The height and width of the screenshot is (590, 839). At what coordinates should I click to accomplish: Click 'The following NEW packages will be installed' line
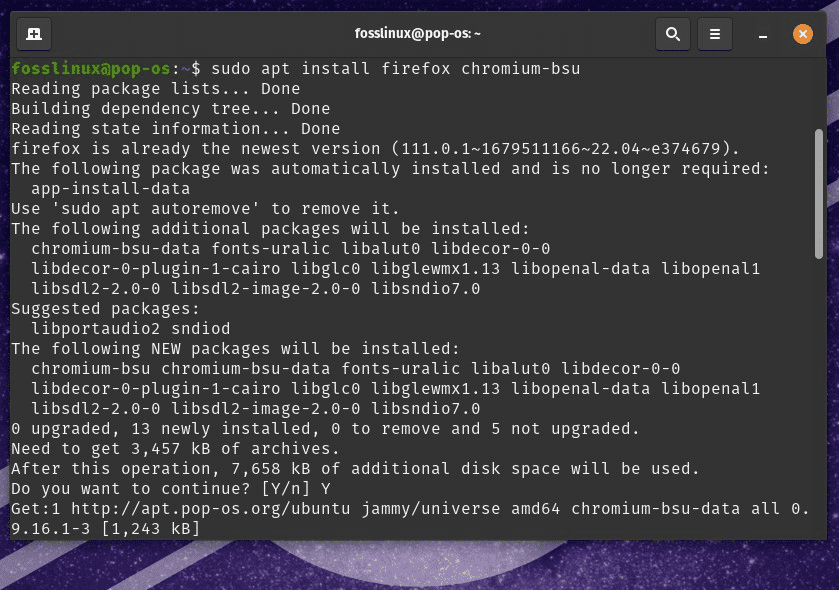[235, 349]
